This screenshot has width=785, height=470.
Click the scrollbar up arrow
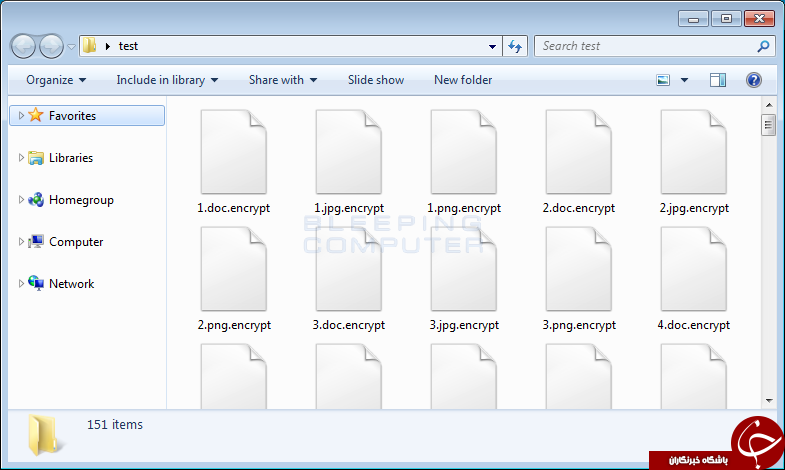click(768, 105)
